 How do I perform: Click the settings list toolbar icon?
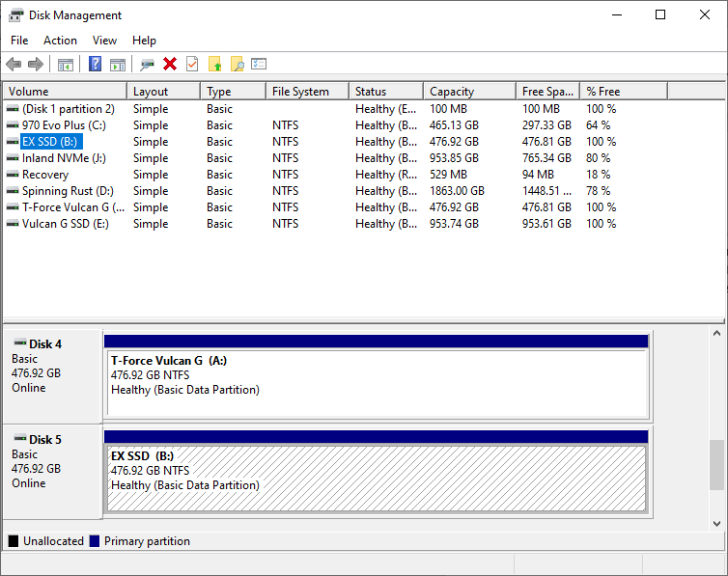pos(259,64)
